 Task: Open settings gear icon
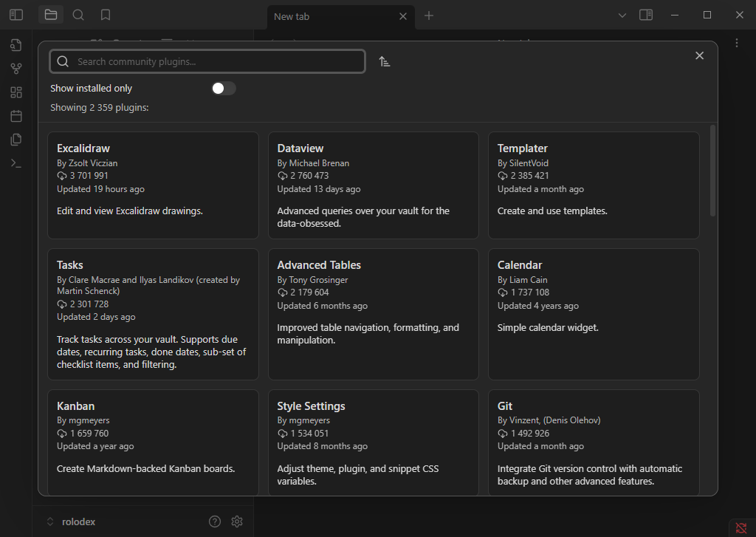237,521
